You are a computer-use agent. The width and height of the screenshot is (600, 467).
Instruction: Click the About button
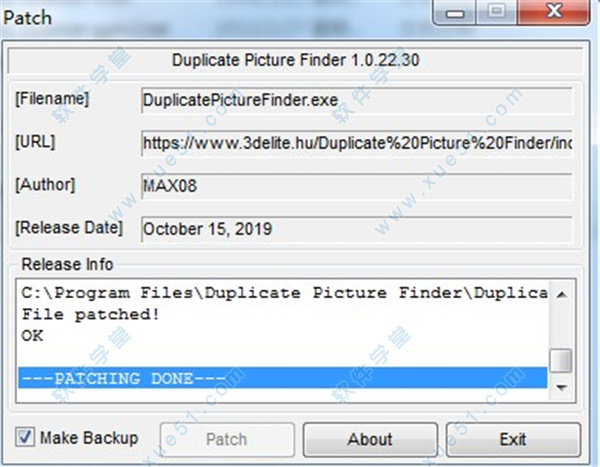tap(370, 439)
